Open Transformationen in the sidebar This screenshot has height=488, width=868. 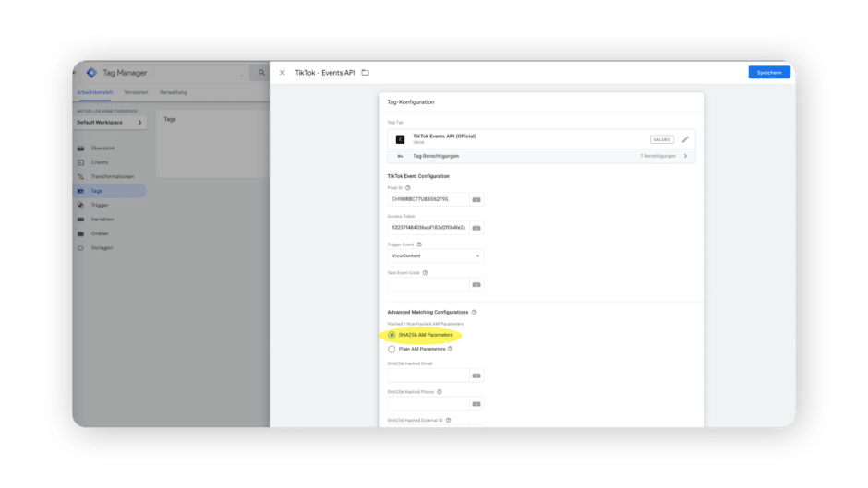[113, 176]
